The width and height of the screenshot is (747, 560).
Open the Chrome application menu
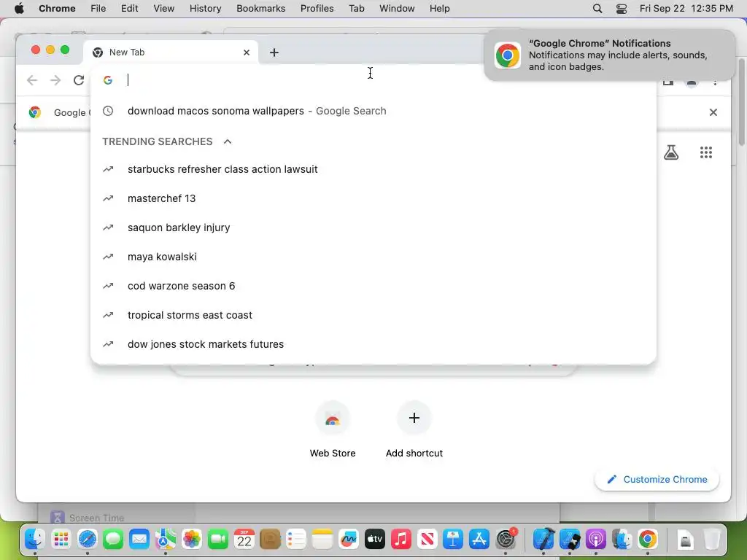coord(57,9)
